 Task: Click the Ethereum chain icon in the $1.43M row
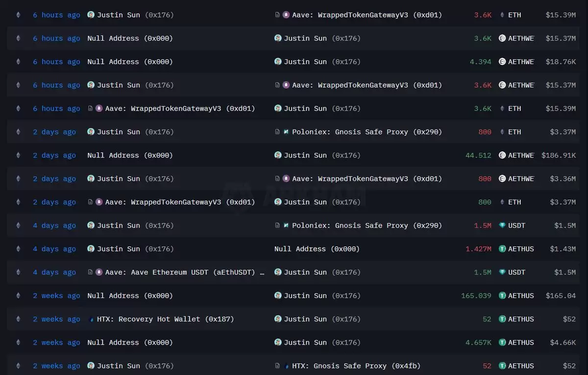pyautogui.click(x=18, y=249)
